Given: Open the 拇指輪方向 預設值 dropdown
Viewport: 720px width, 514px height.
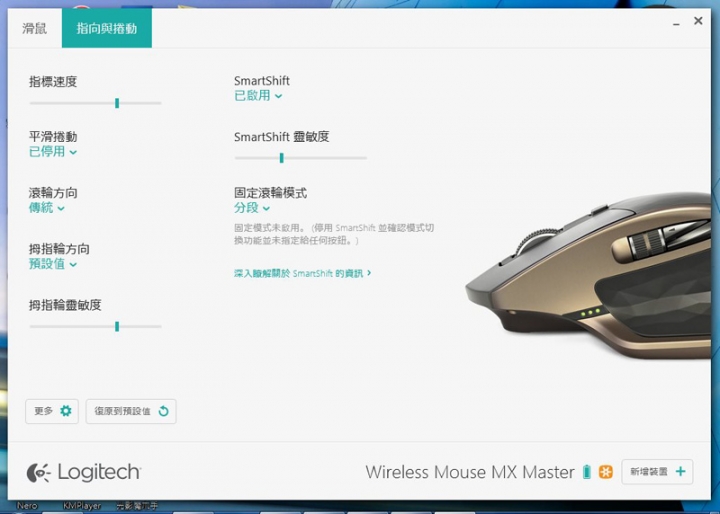Looking at the screenshot, I should (x=53, y=264).
